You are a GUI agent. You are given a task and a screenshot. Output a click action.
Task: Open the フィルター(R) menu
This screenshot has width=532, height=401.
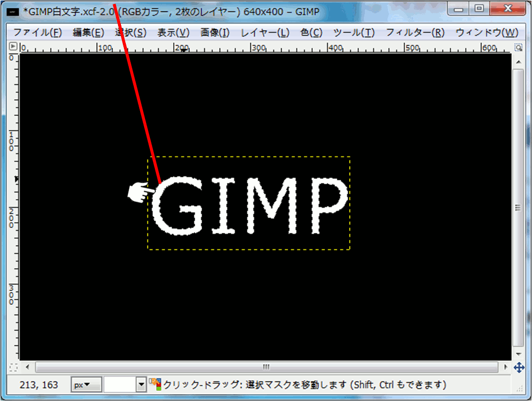tap(414, 32)
